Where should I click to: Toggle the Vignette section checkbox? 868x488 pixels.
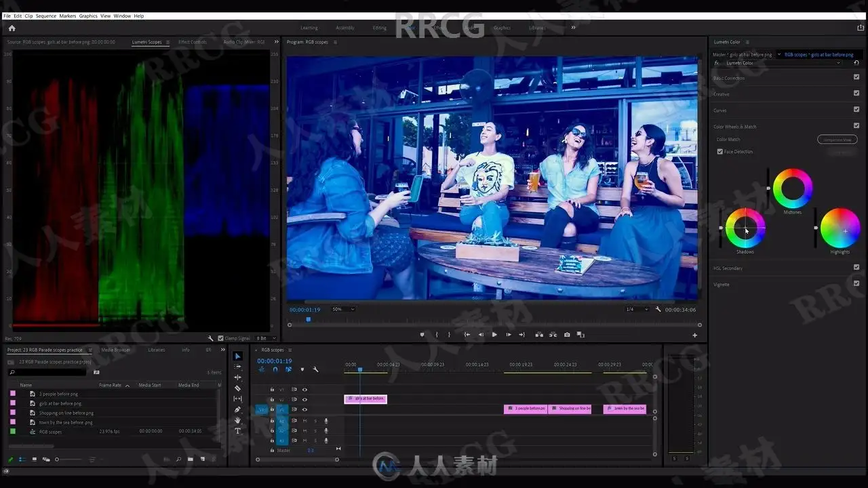856,283
